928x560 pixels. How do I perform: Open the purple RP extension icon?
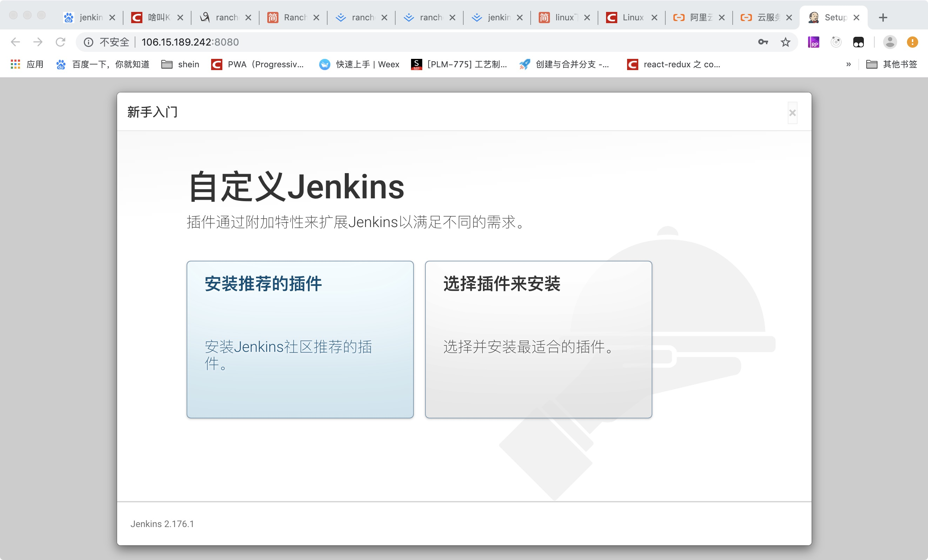(x=814, y=42)
